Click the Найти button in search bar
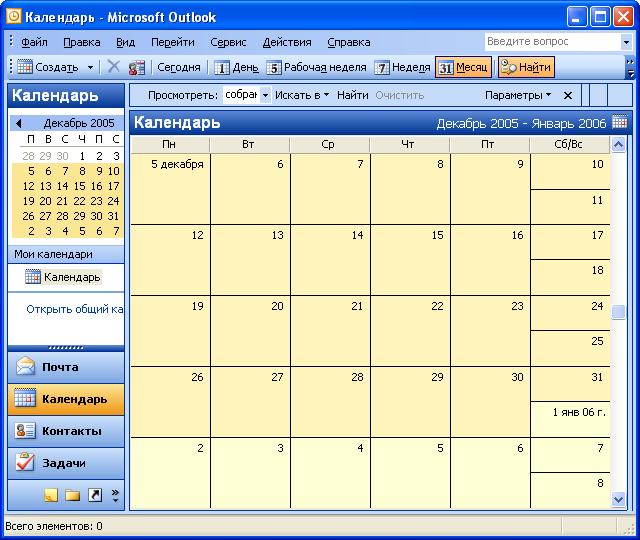The height and width of the screenshot is (540, 640). click(x=352, y=96)
